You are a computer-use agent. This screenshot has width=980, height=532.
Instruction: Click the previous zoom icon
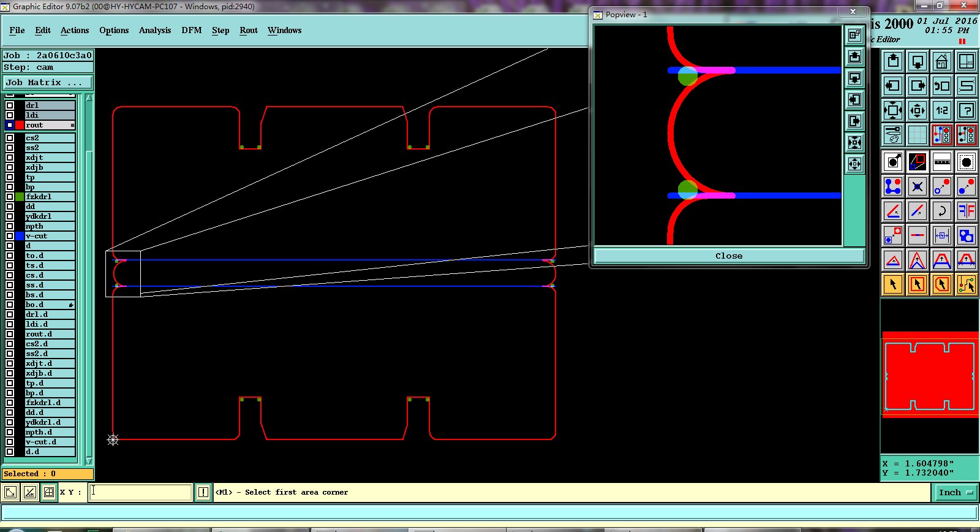click(942, 86)
